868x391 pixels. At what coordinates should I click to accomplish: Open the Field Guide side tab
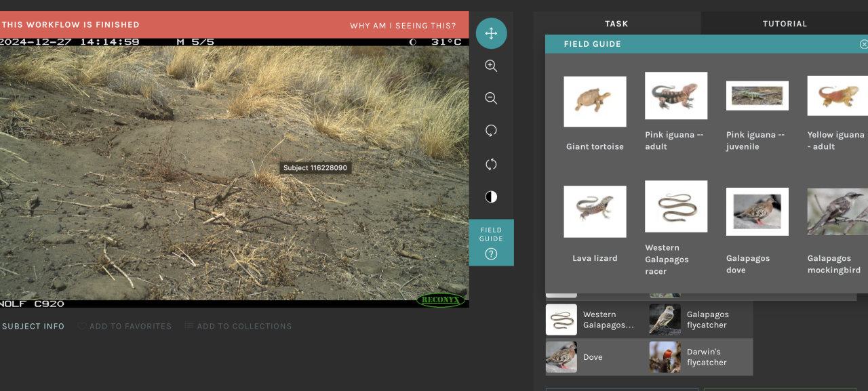[x=491, y=243]
